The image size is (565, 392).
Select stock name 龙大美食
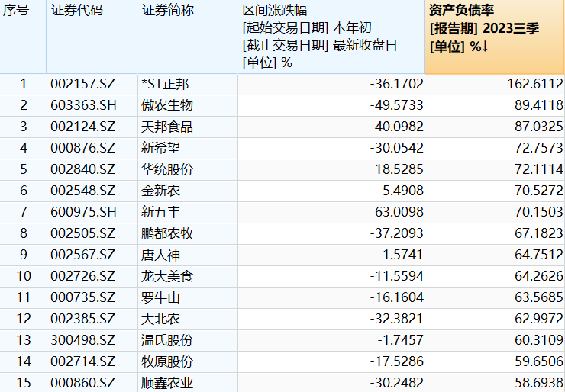167,276
